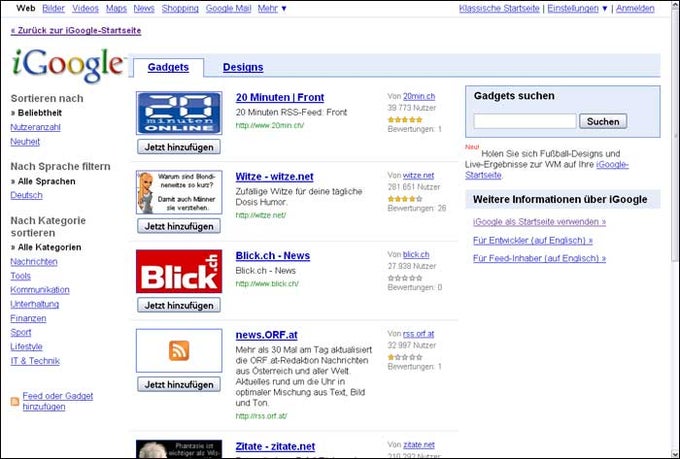Click the Anmelden link
This screenshot has height=459, width=680.
click(x=635, y=8)
